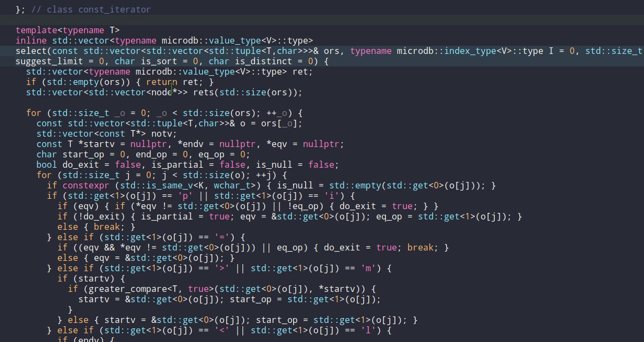Screen dimensions: 644x342
Task: Click 'std::empty(ors)' in the if statement
Action: coord(86,82)
